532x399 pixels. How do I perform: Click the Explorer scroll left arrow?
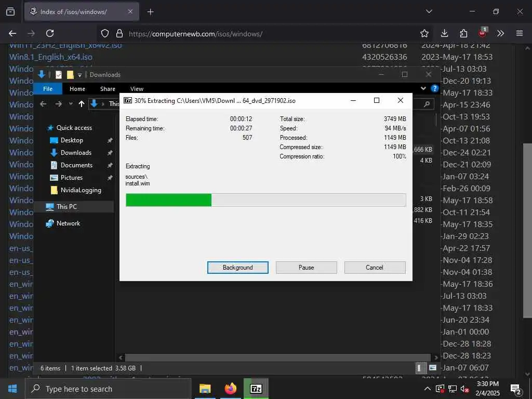121,357
